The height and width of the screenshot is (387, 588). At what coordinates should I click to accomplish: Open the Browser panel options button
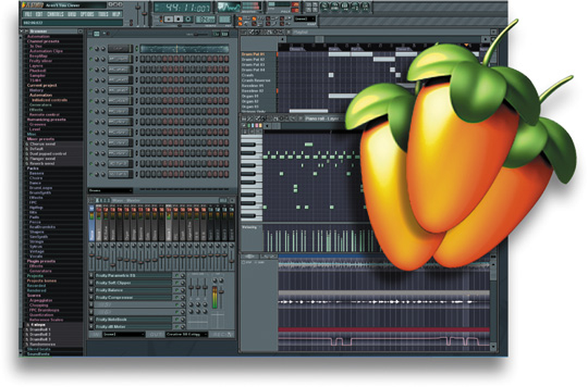pos(80,31)
